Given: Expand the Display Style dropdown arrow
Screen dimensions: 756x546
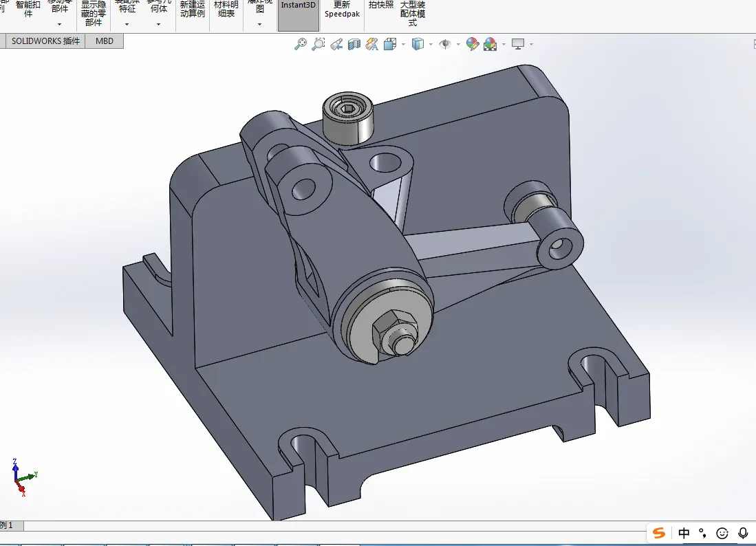Looking at the screenshot, I should pyautogui.click(x=431, y=44).
